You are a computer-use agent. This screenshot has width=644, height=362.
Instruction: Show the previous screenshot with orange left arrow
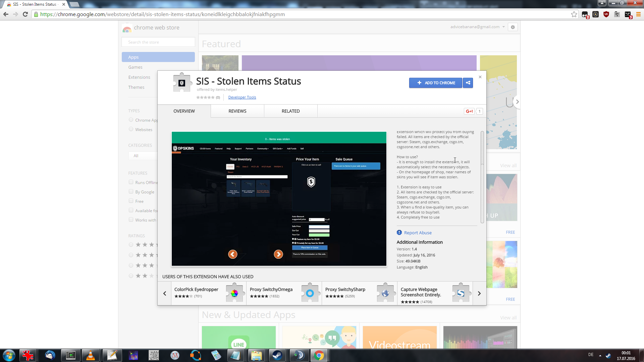click(x=232, y=254)
